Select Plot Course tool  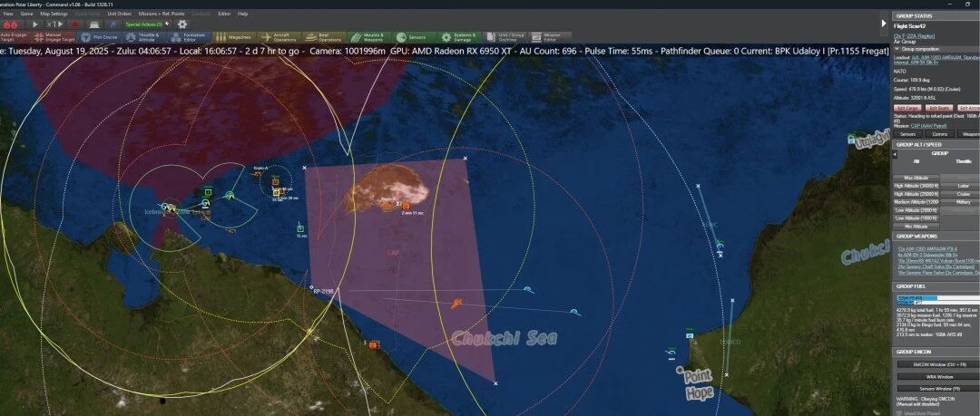tap(101, 37)
